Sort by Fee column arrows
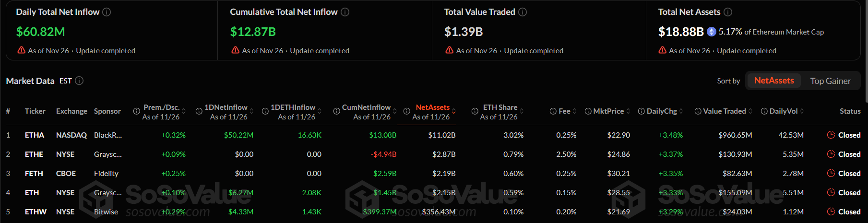This screenshot has width=868, height=223. pyautogui.click(x=574, y=111)
